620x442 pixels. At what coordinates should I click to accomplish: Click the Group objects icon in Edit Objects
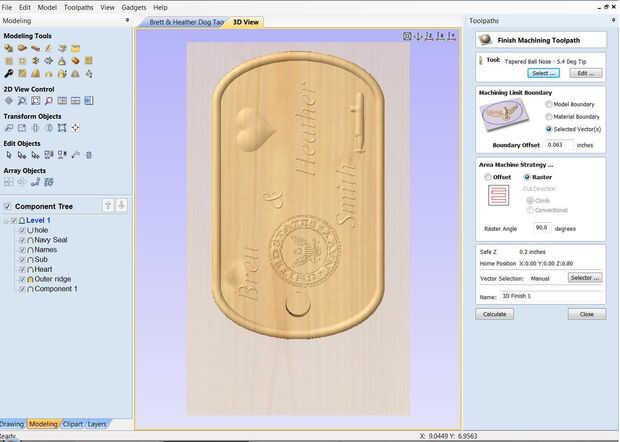(49, 155)
